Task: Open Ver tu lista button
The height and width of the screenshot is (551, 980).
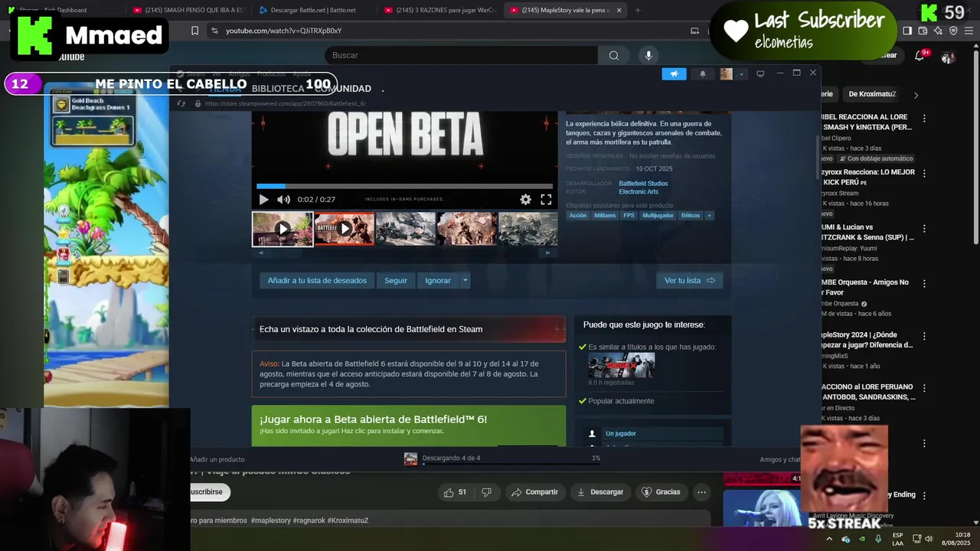Action: pos(689,281)
